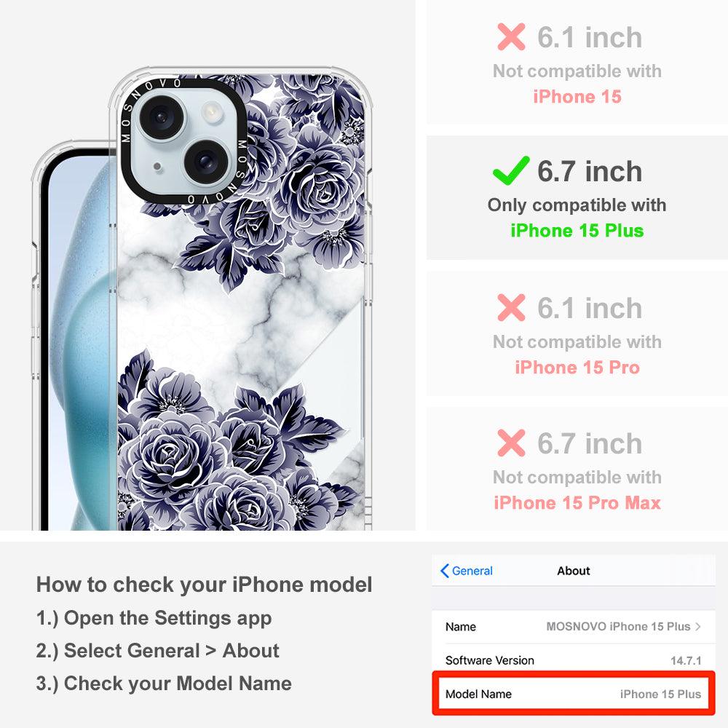Click the red X for iPhone 15 Pro Max
The width and height of the screenshot is (728, 728).
pyautogui.click(x=511, y=443)
